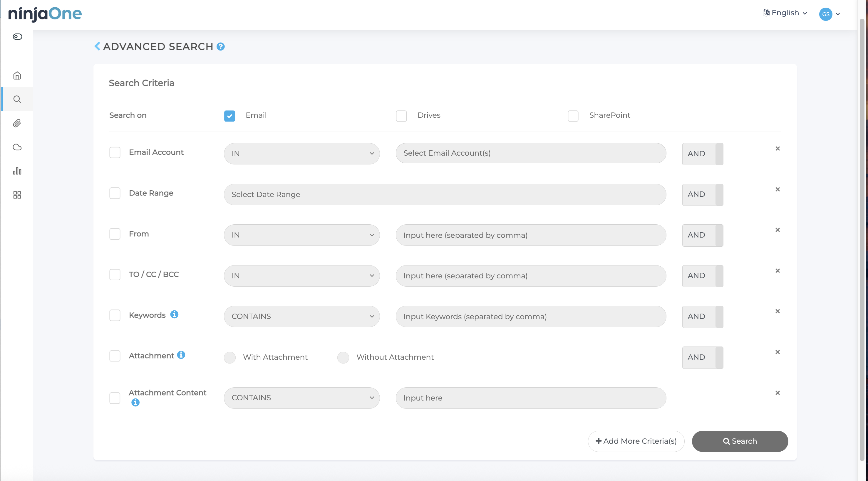The image size is (868, 481).
Task: Select the With Attachment radio button
Action: pyautogui.click(x=230, y=357)
